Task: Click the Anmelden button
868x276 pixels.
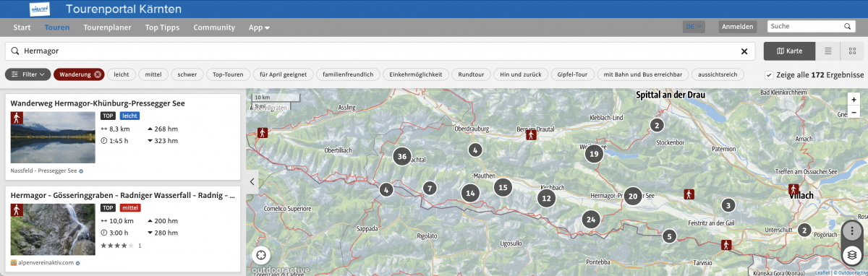Action: 738,27
